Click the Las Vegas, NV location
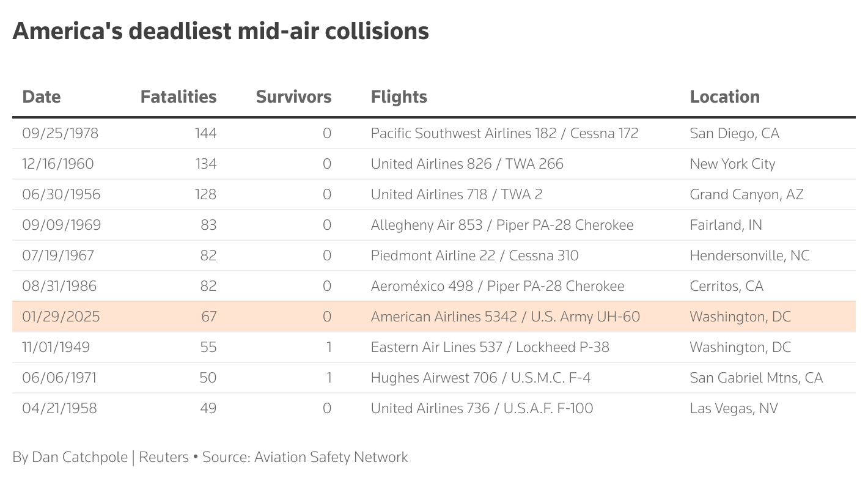This screenshot has width=868, height=484. [x=734, y=408]
